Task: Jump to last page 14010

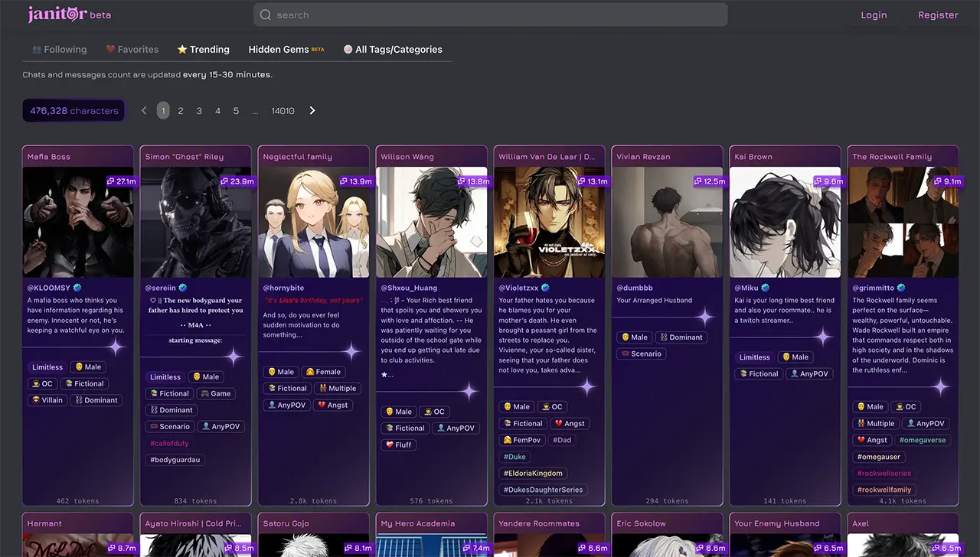Action: click(x=283, y=111)
